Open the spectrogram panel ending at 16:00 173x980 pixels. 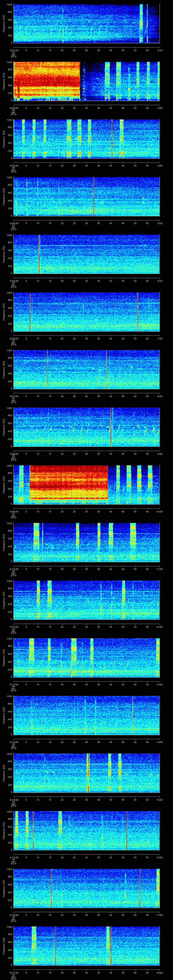[86, 831]
